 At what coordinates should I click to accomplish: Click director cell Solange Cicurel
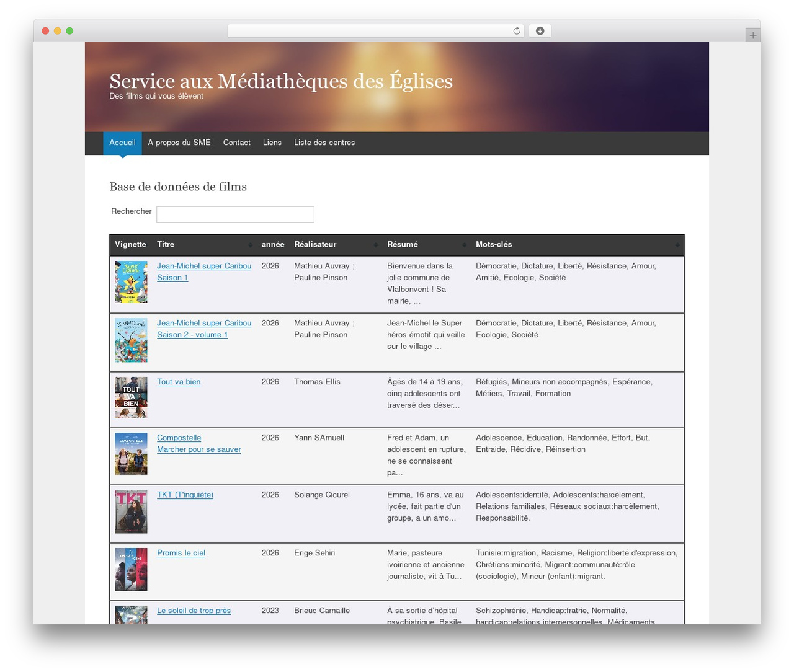point(322,495)
